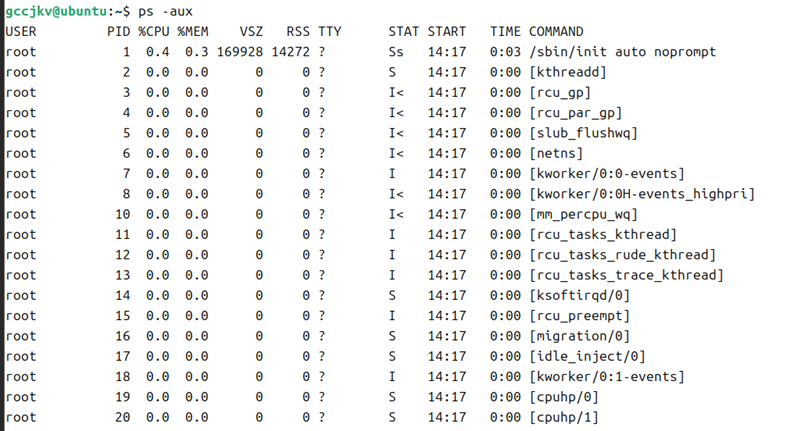Screen dimensions: 794x431
Task: Click the [rcu_gp] process entry
Action: 560,93
